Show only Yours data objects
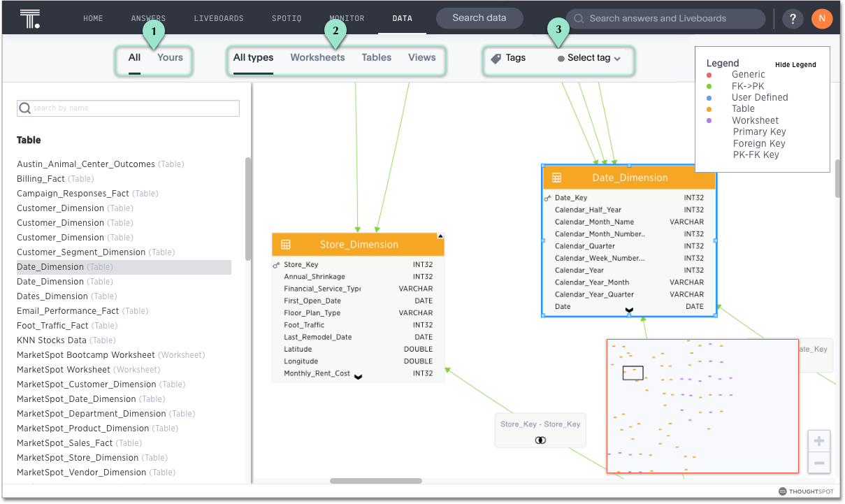The image size is (845, 504). click(x=170, y=58)
